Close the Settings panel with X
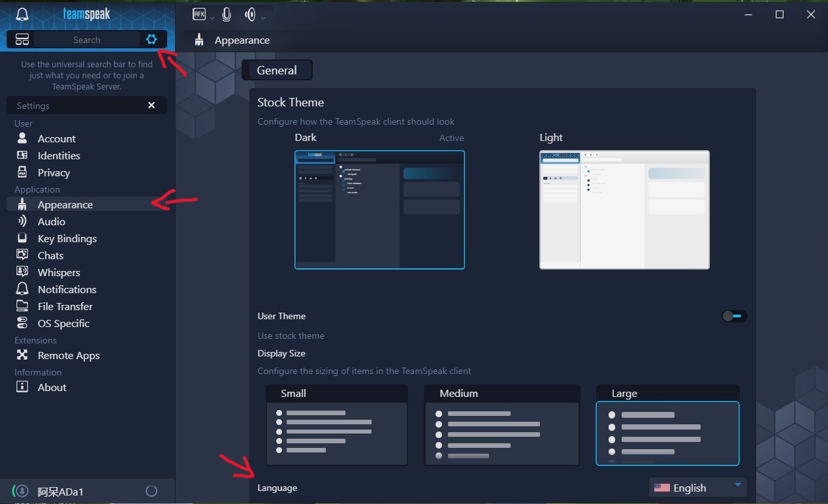 click(151, 105)
